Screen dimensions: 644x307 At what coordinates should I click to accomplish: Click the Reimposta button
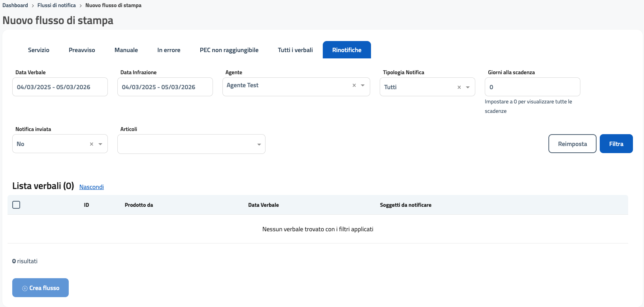click(x=572, y=144)
